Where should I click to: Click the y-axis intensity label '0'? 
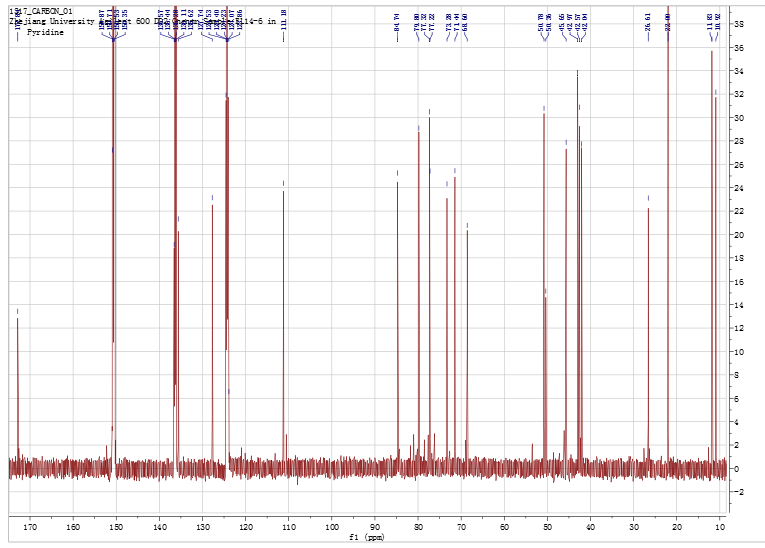pos(737,469)
